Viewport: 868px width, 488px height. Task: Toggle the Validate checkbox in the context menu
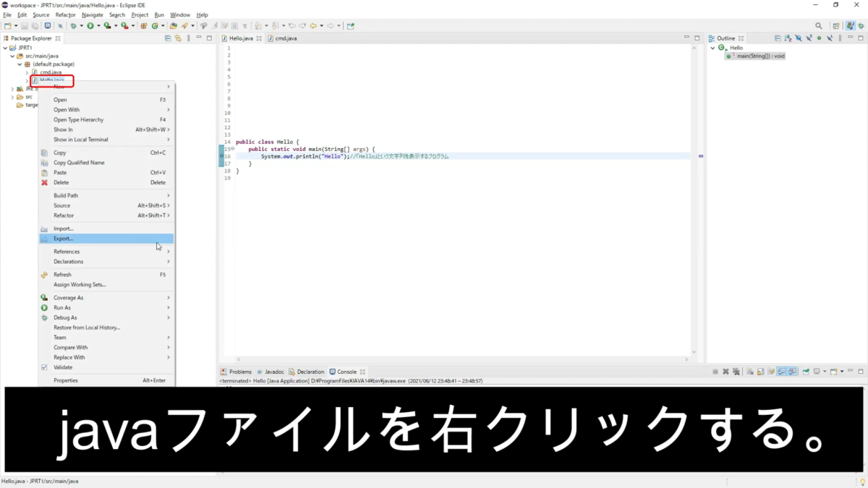pyautogui.click(x=45, y=367)
